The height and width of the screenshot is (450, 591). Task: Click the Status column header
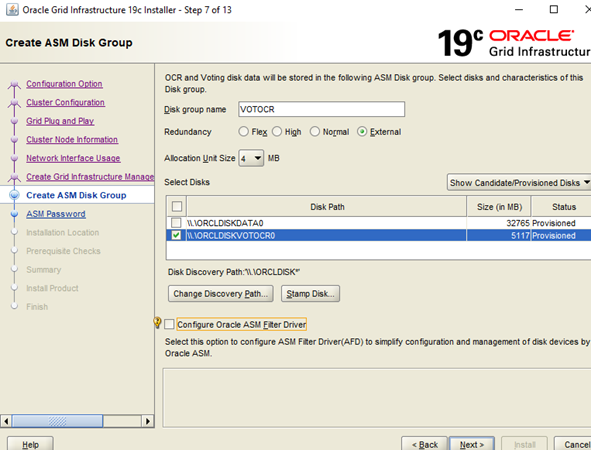pyautogui.click(x=562, y=207)
